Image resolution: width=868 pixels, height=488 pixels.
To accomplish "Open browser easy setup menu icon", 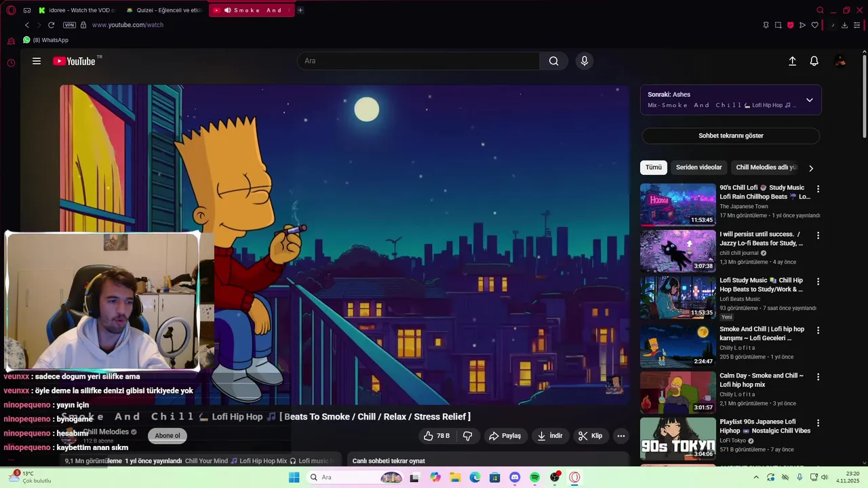I will 856,25.
